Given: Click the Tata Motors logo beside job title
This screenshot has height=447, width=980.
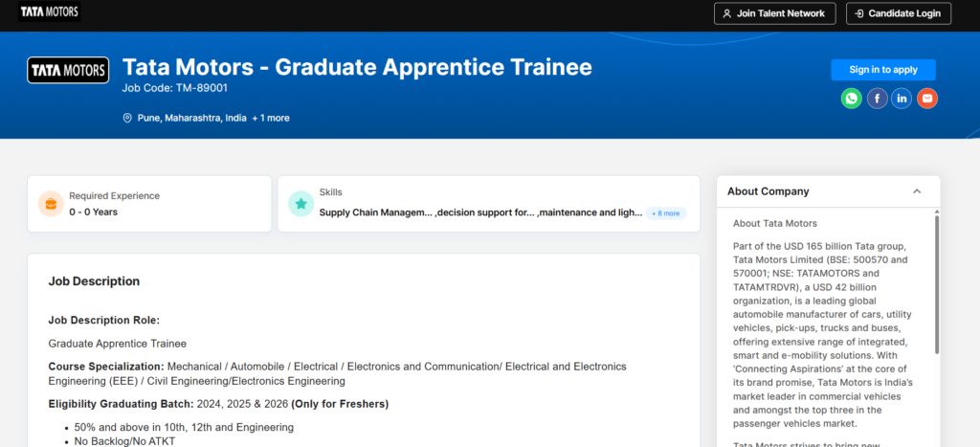Looking at the screenshot, I should (68, 70).
